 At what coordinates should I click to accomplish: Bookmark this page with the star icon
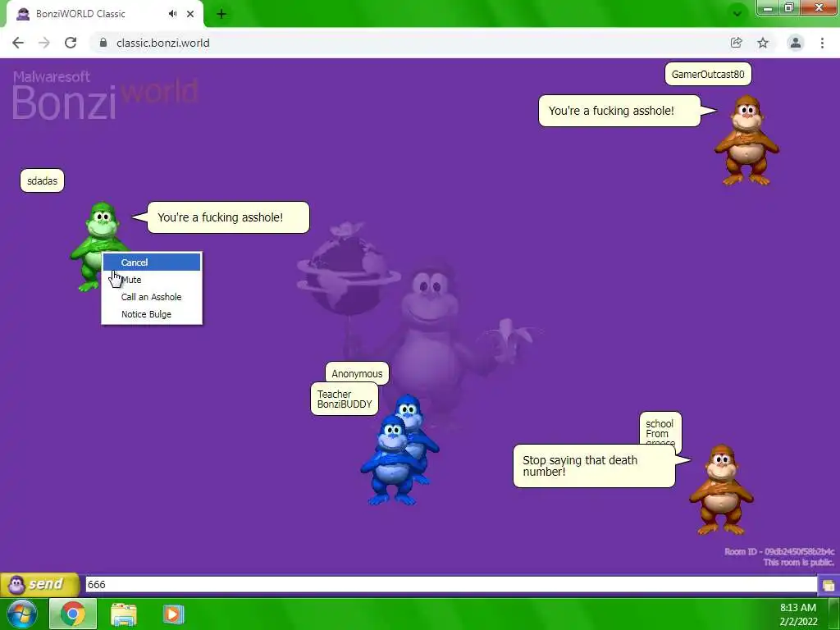coord(763,43)
